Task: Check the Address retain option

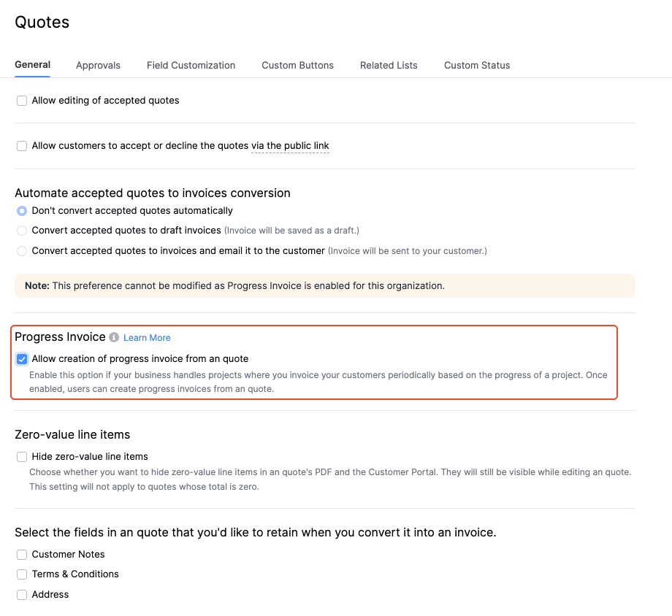Action: tap(21, 594)
